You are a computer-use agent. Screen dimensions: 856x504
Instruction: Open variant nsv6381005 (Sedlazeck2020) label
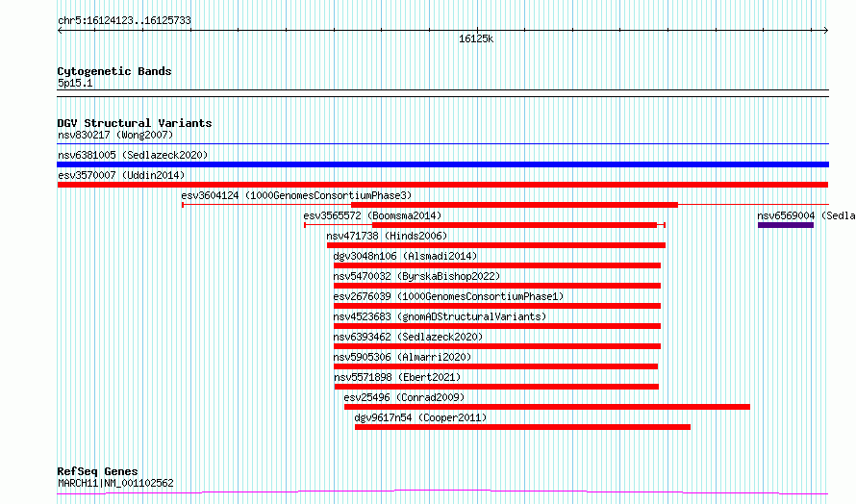(x=133, y=155)
